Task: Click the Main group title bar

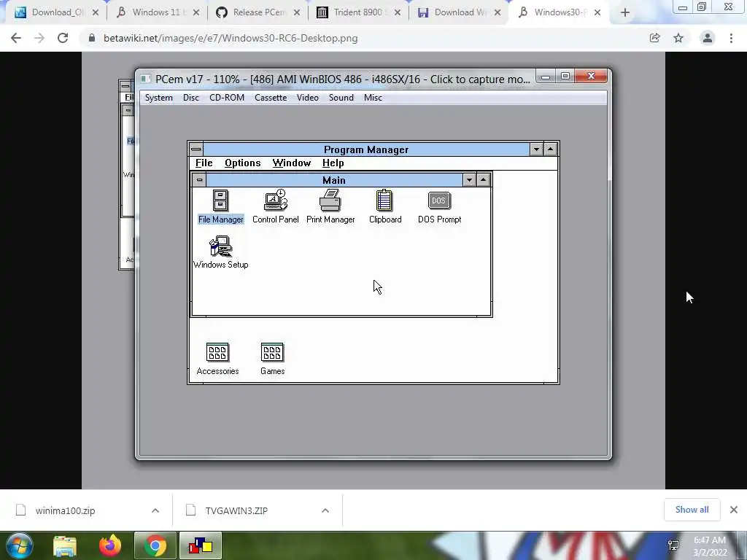Action: point(334,180)
